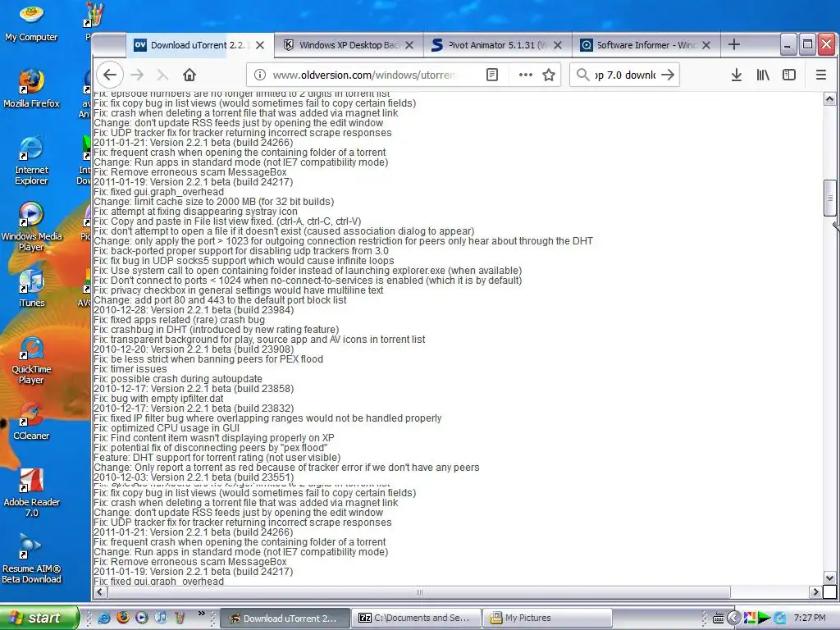Click the search magnifier icon
Viewport: 840px width, 630px height.
[x=583, y=75]
